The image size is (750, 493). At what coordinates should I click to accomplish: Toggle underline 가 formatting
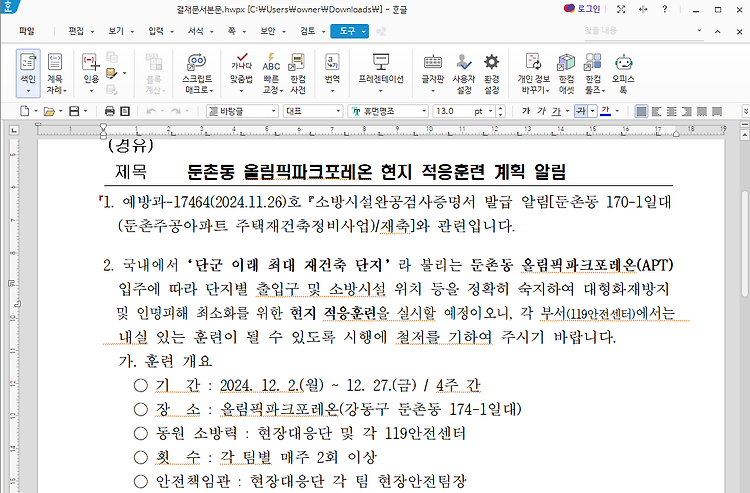(x=556, y=111)
